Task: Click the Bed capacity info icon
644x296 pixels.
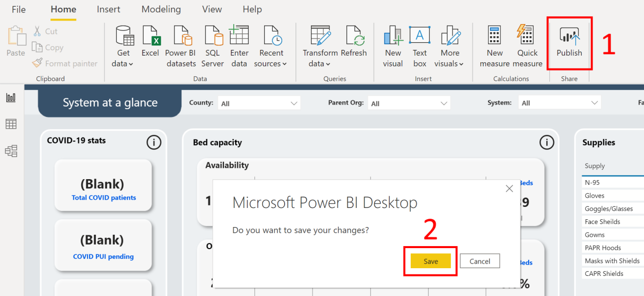Action: click(x=547, y=142)
